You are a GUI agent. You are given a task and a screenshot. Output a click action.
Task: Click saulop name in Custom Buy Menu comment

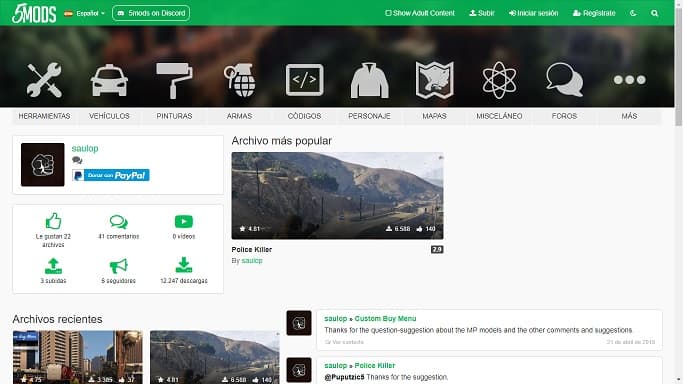coord(335,319)
